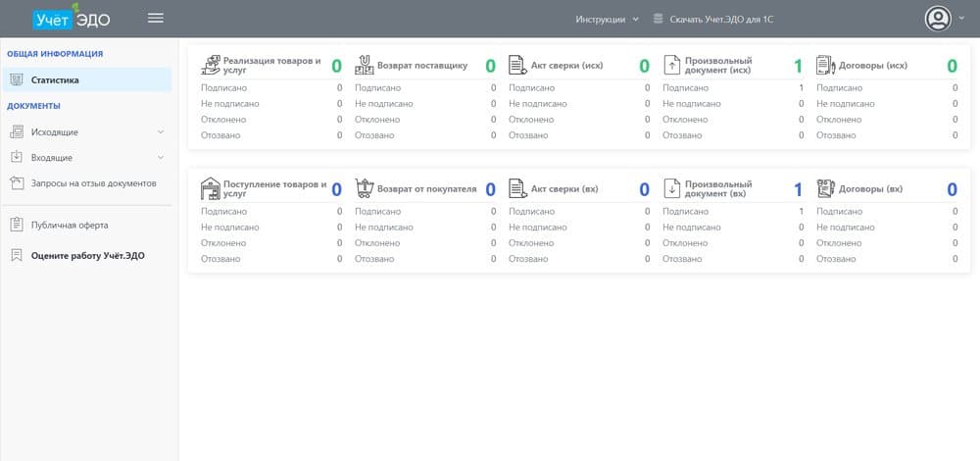Screen dimensions: 980x461
Task: Click blue total 1 for Произвольный документ (вх)
Action: 798,189
